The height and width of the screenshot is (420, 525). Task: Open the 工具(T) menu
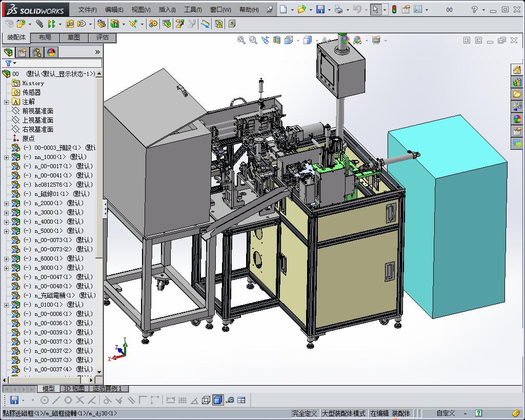pos(193,10)
